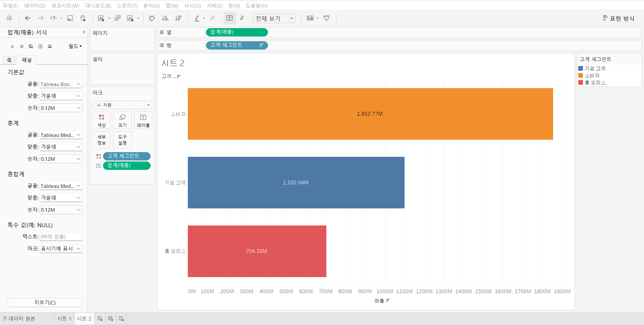Toggle show mark labels button

click(x=230, y=18)
